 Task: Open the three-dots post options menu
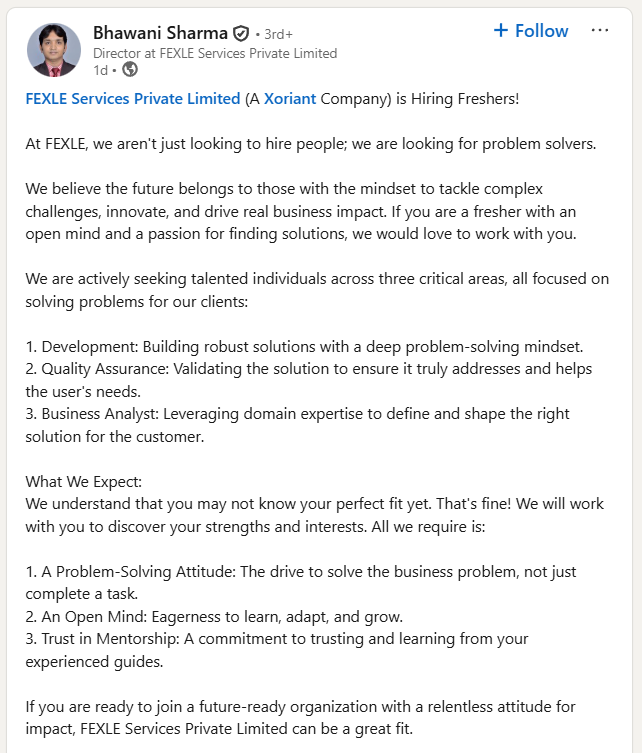click(x=600, y=31)
